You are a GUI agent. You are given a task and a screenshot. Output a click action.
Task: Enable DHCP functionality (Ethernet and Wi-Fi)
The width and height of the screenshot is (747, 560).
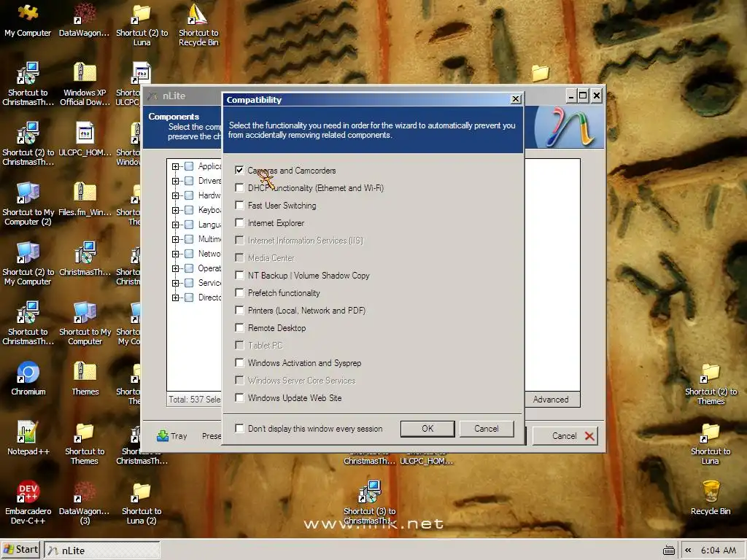[239, 188]
